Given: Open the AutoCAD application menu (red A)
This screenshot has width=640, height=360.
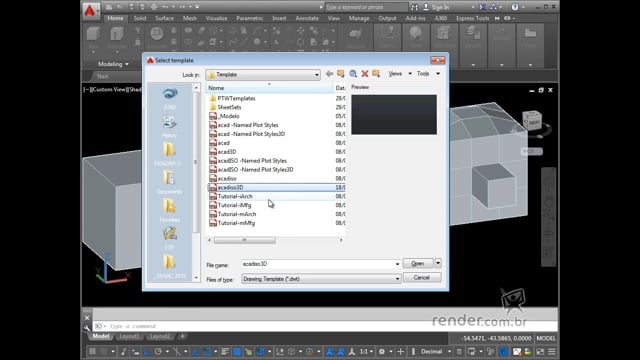Looking at the screenshot, I should pyautogui.click(x=91, y=11).
